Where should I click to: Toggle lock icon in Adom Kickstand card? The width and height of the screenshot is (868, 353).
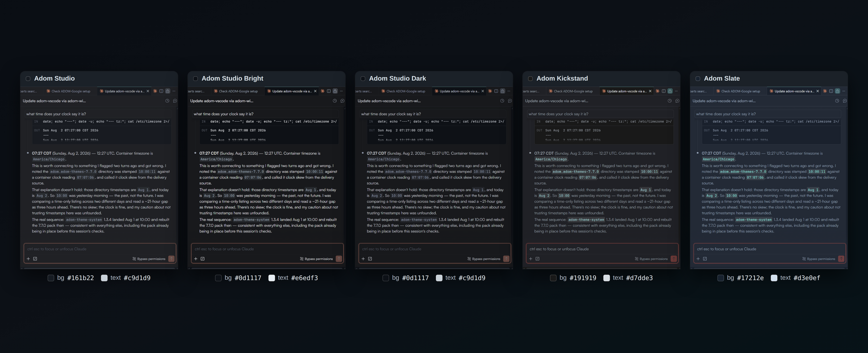pyautogui.click(x=670, y=91)
